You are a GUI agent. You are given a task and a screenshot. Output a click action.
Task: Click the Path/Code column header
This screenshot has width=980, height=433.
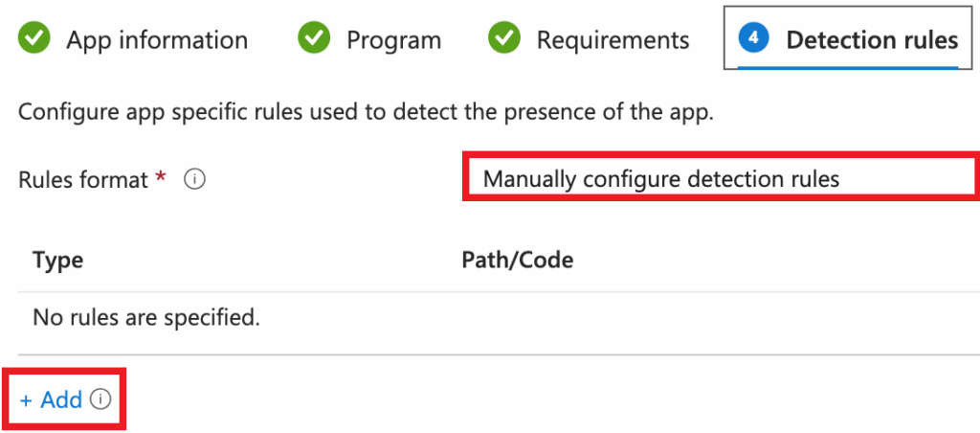point(517,260)
